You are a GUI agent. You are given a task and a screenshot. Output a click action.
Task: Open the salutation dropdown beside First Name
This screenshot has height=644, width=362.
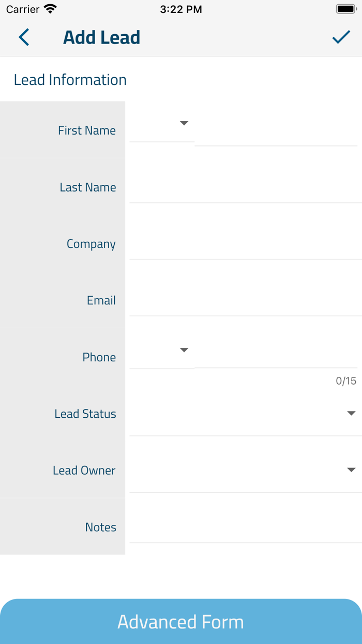[184, 123]
